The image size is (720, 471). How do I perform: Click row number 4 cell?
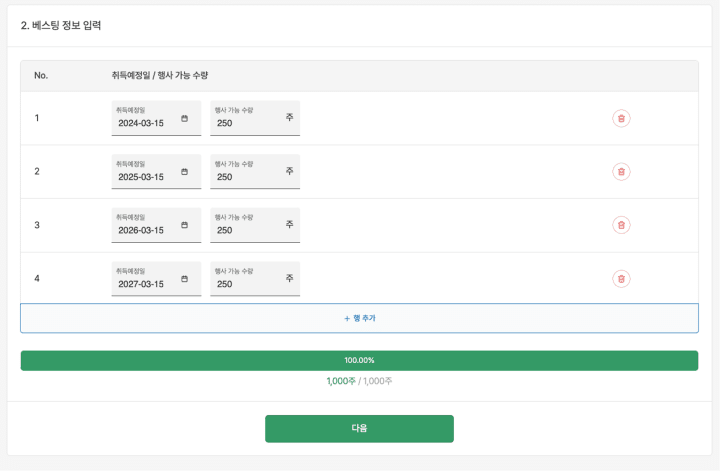click(x=37, y=279)
